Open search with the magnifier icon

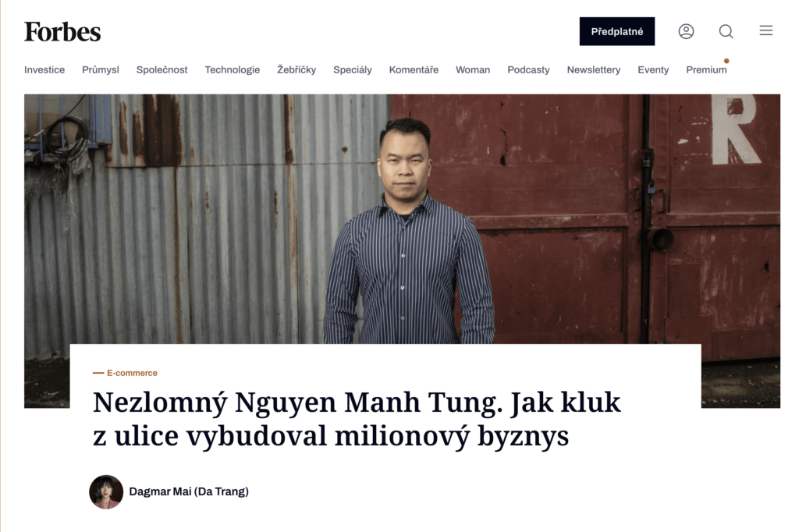(x=726, y=32)
